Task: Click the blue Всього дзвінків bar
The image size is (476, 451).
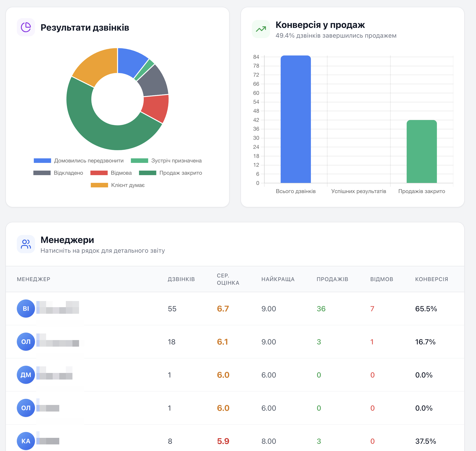Action: pyautogui.click(x=296, y=119)
